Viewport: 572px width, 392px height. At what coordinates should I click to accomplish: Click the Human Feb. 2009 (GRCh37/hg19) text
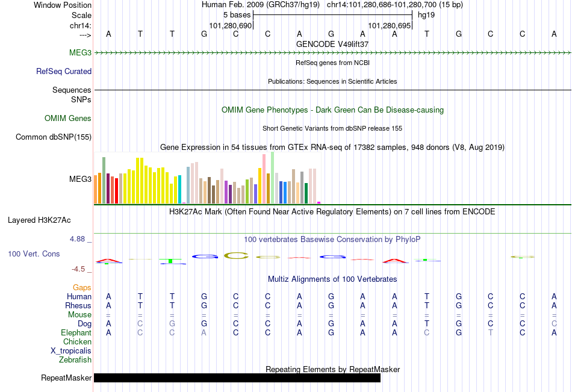point(261,5)
